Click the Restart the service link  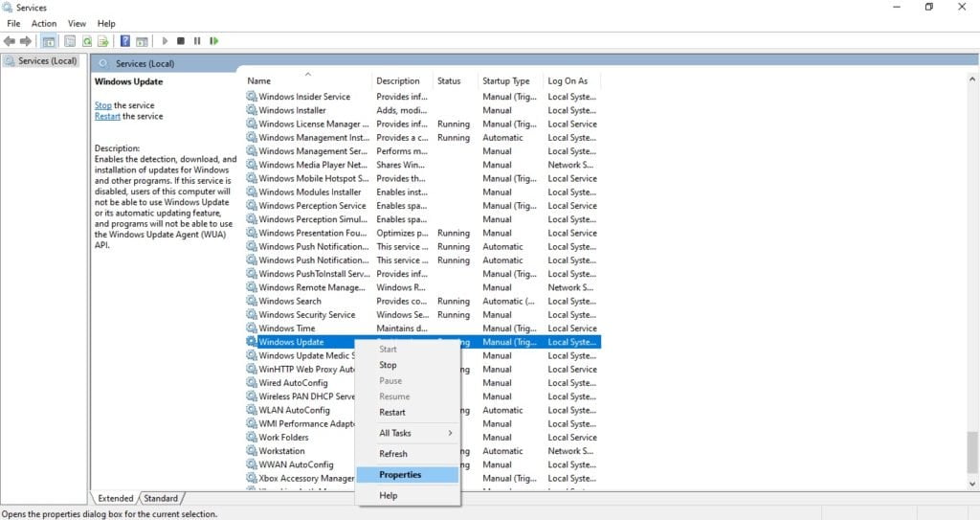point(107,117)
